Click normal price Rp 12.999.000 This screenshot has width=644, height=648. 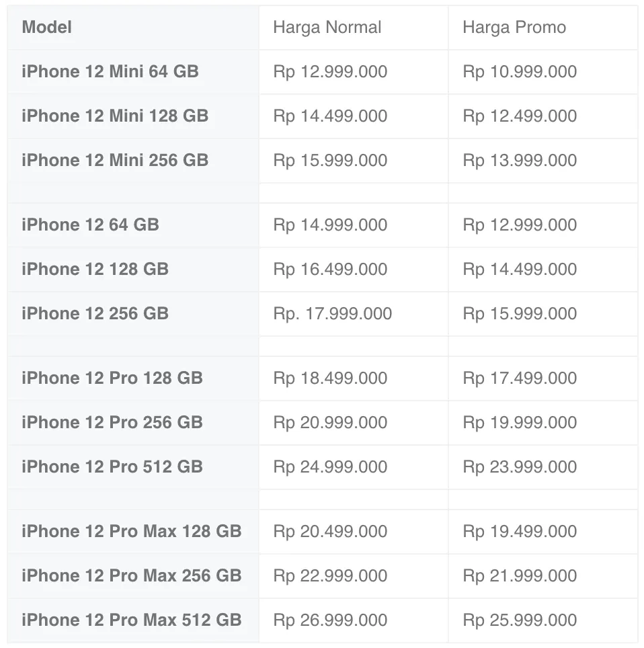click(x=330, y=72)
